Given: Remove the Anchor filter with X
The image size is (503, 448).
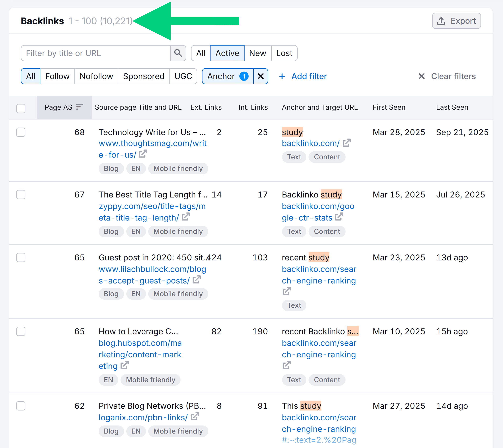Looking at the screenshot, I should pyautogui.click(x=261, y=76).
